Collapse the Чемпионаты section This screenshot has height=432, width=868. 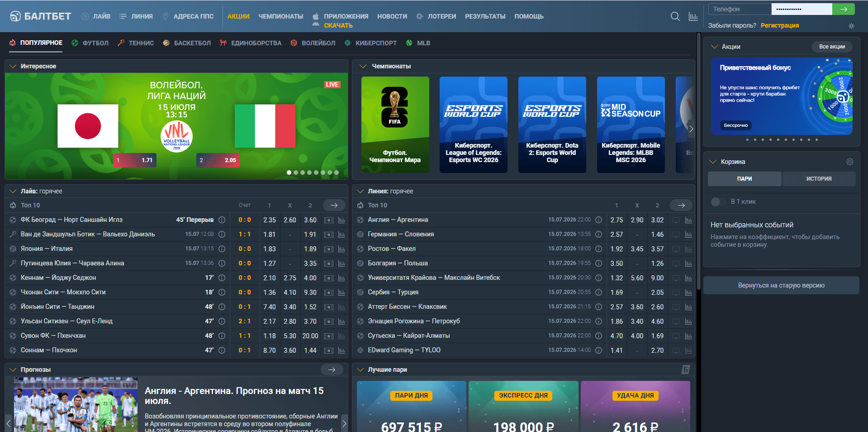pos(362,66)
